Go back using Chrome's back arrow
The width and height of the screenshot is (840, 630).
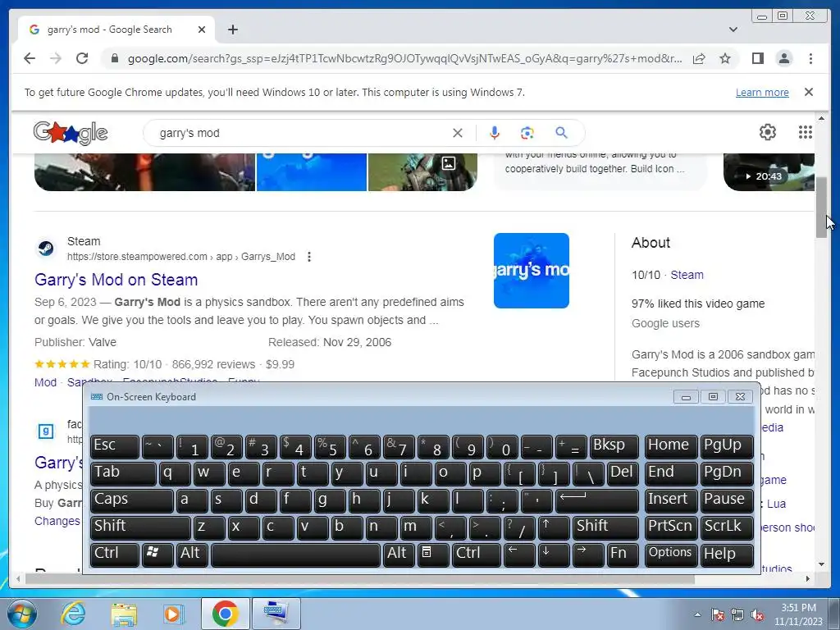coord(30,58)
